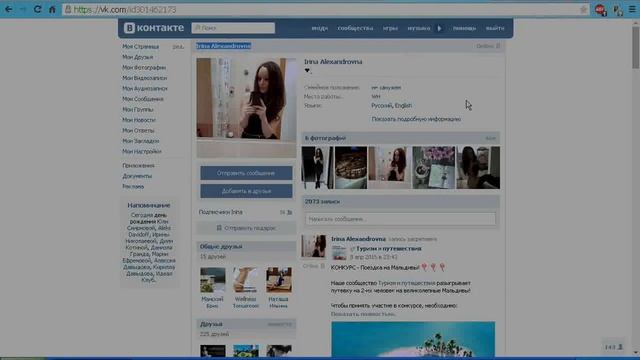
Task: Open Туризм и путешествия repost source
Action: (x=389, y=249)
